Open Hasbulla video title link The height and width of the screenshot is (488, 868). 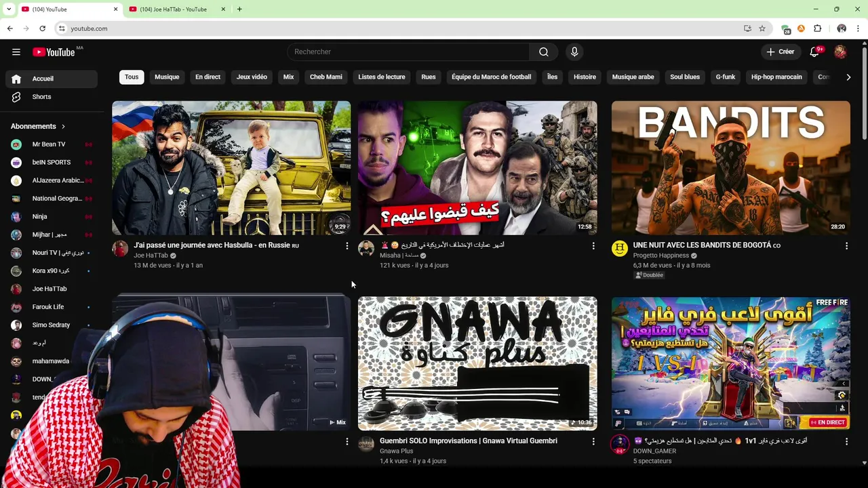pyautogui.click(x=216, y=245)
